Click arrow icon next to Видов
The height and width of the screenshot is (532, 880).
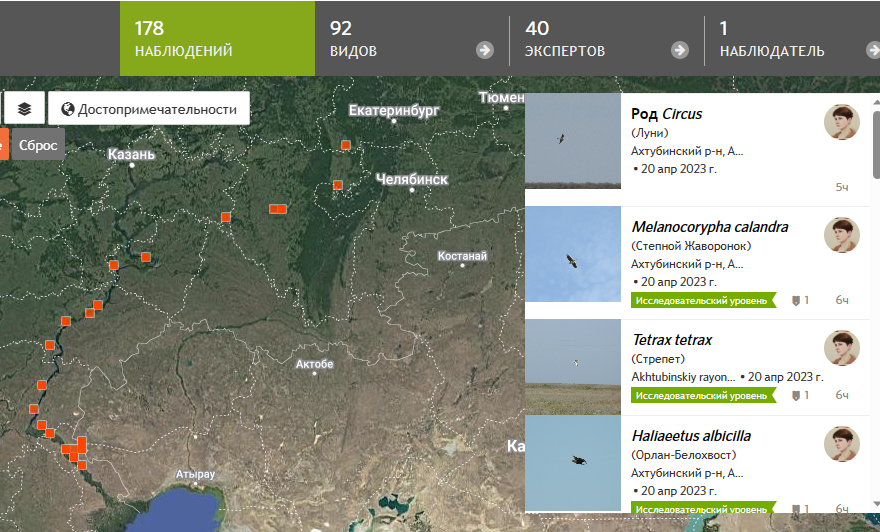484,51
